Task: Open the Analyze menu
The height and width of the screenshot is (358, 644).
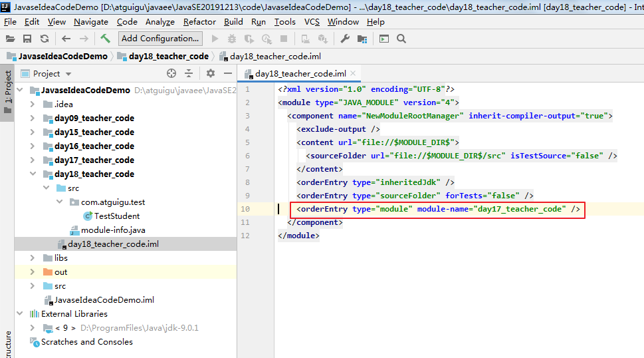Action: pyautogui.click(x=160, y=22)
